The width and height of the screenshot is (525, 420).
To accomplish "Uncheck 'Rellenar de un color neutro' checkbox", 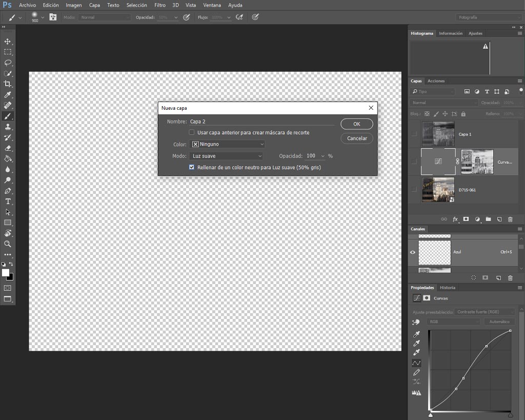I will [x=192, y=167].
